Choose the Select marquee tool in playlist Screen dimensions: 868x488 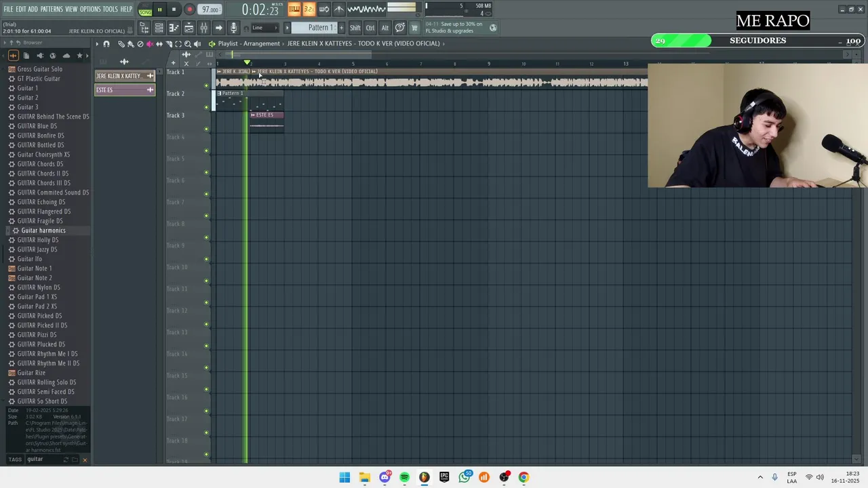(178, 44)
